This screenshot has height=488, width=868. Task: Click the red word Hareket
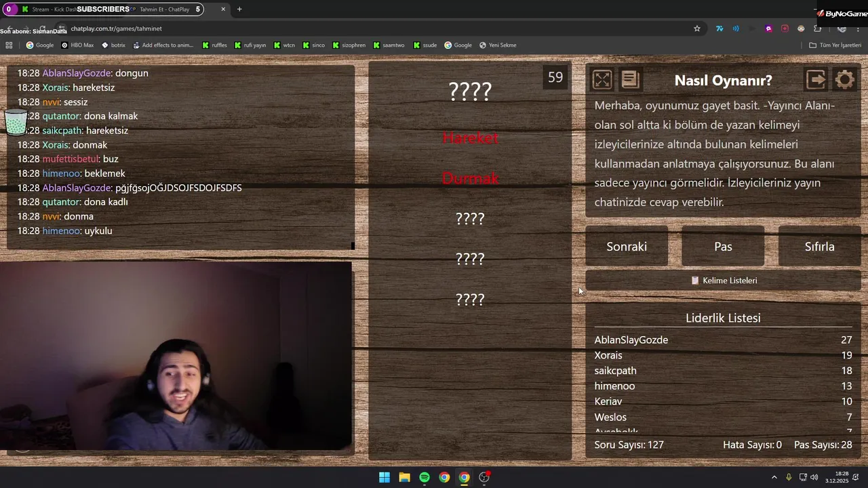point(470,138)
